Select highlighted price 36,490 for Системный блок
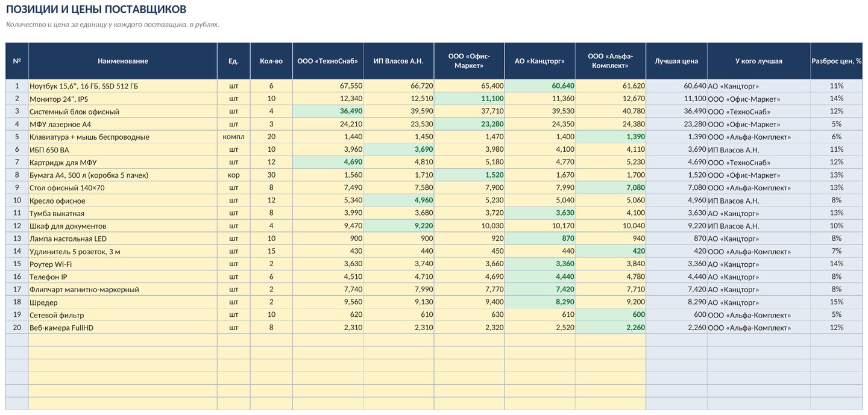Screen dimensions: 868x415 click(328, 111)
